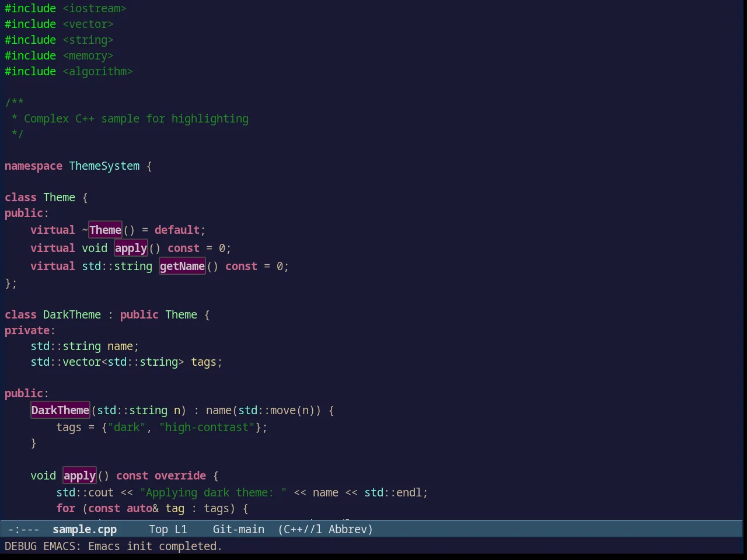Click the "std::string name;" member line
Viewport: 747px width, 560px height.
[85, 346]
